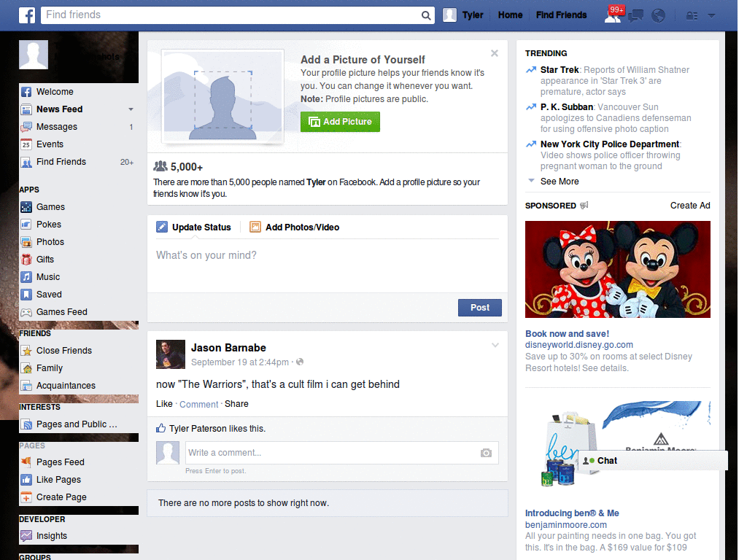Viewport: 747px width, 560px height.
Task: Click the Tyler Paterson likes this name
Action: coord(198,429)
